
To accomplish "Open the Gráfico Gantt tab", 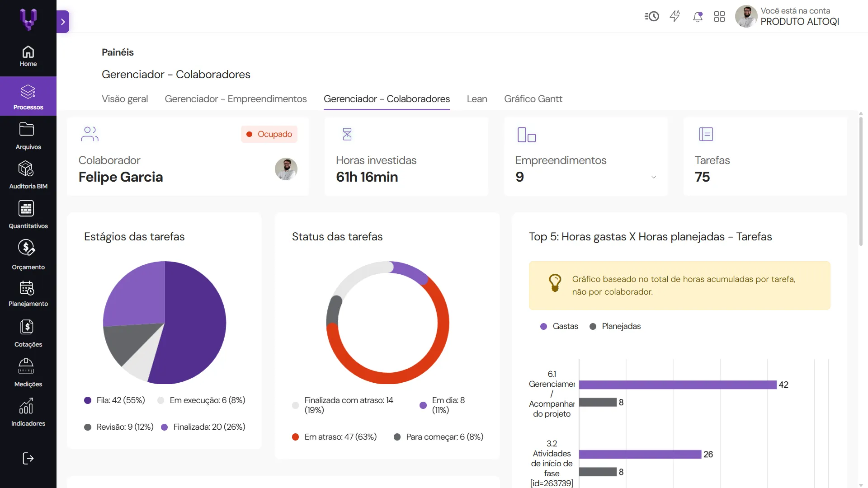I will coord(533,99).
